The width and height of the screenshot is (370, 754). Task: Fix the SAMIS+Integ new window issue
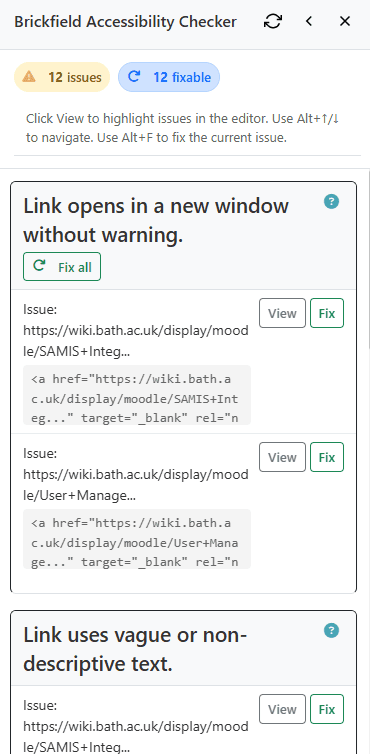pyautogui.click(x=327, y=313)
